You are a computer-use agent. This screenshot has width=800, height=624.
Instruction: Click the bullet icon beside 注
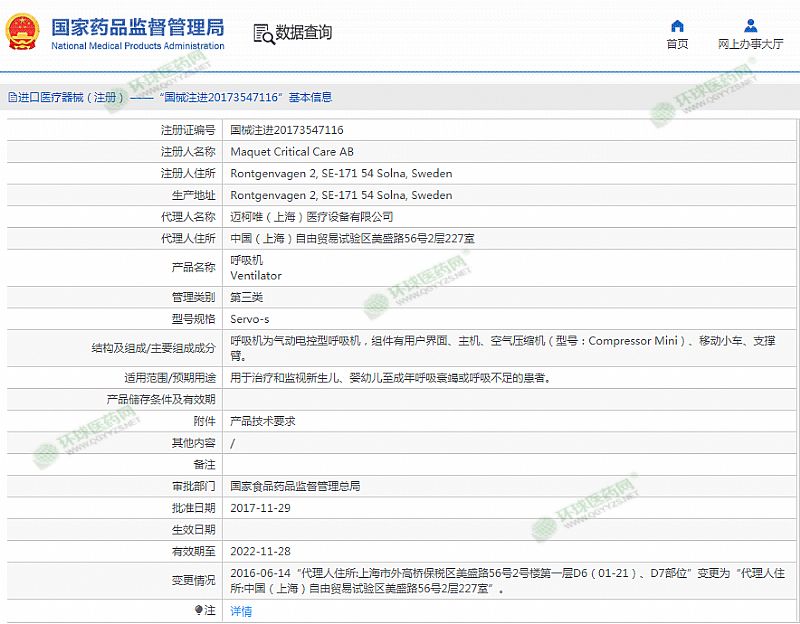pos(198,610)
